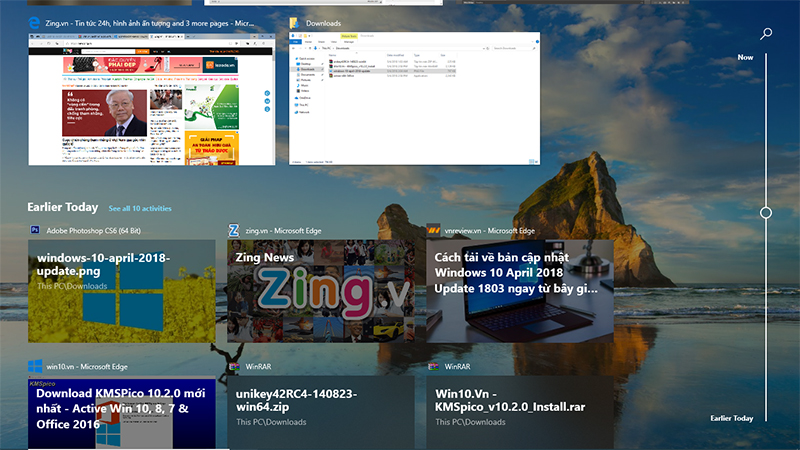
Task: Switch to the Downloads File Explorer window thumbnail
Action: coord(414,98)
